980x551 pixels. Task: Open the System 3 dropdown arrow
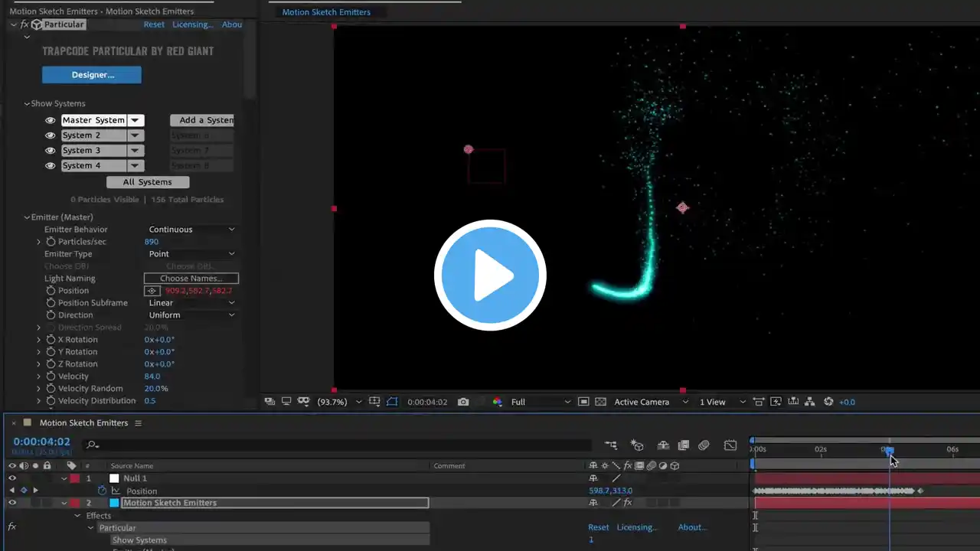[x=136, y=151]
